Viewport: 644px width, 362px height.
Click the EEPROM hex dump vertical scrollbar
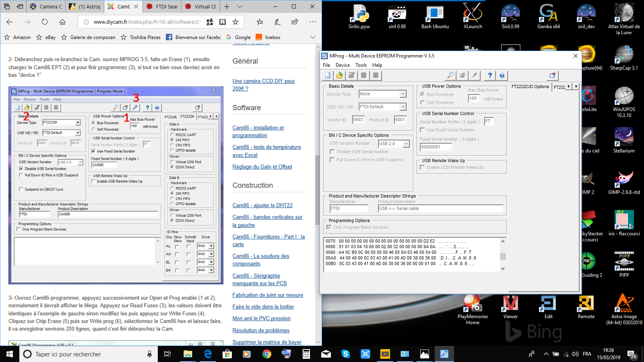point(503,255)
